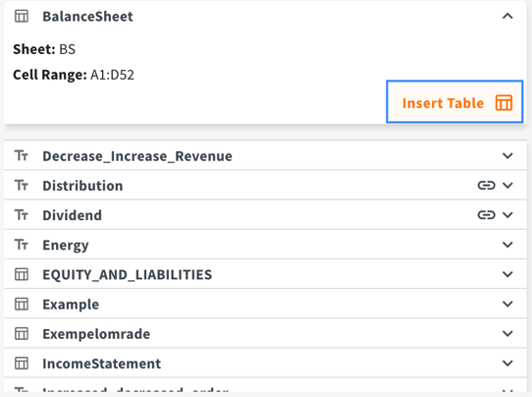This screenshot has width=532, height=397.
Task: Select the Dividend list item label
Action: 72,215
